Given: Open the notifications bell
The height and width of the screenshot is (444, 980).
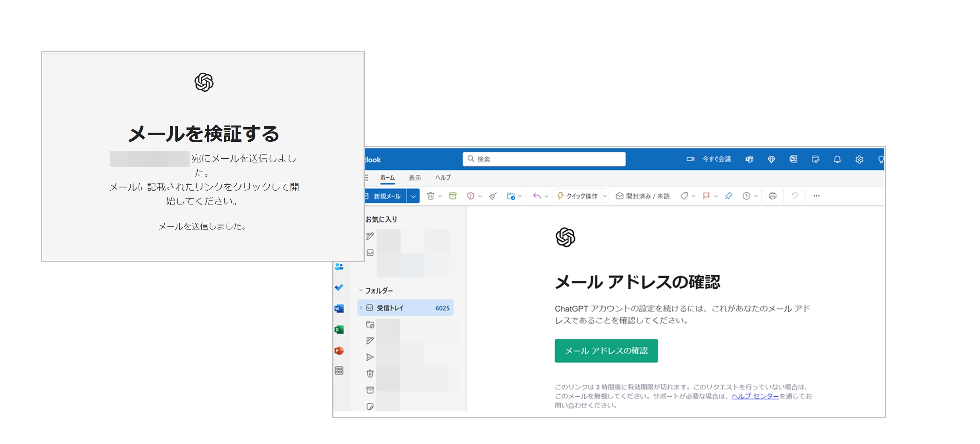Looking at the screenshot, I should pos(837,159).
